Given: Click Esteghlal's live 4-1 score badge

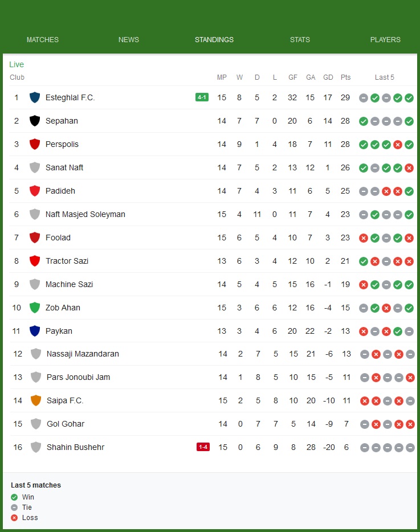Looking at the screenshot, I should [x=202, y=97].
